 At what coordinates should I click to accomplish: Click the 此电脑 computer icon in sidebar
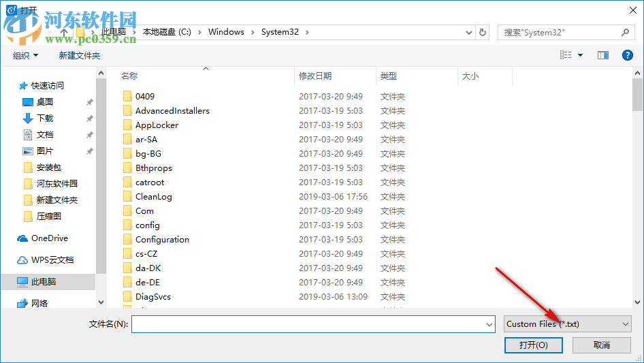click(22, 281)
